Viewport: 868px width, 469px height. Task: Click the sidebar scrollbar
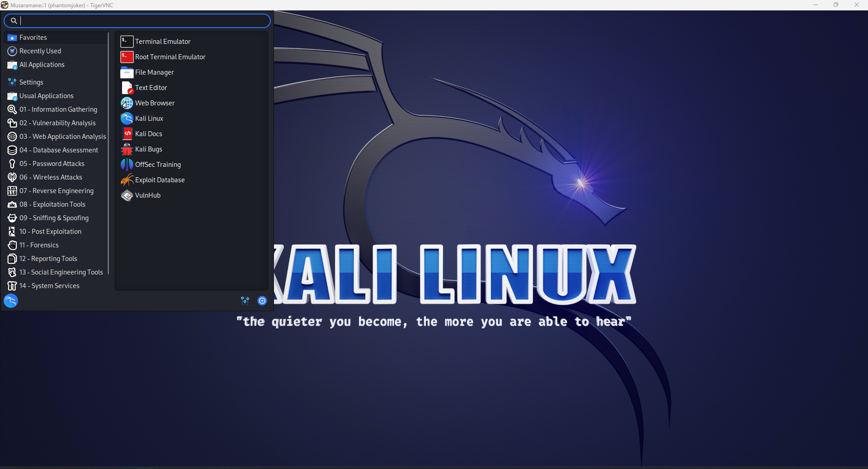coord(108,158)
